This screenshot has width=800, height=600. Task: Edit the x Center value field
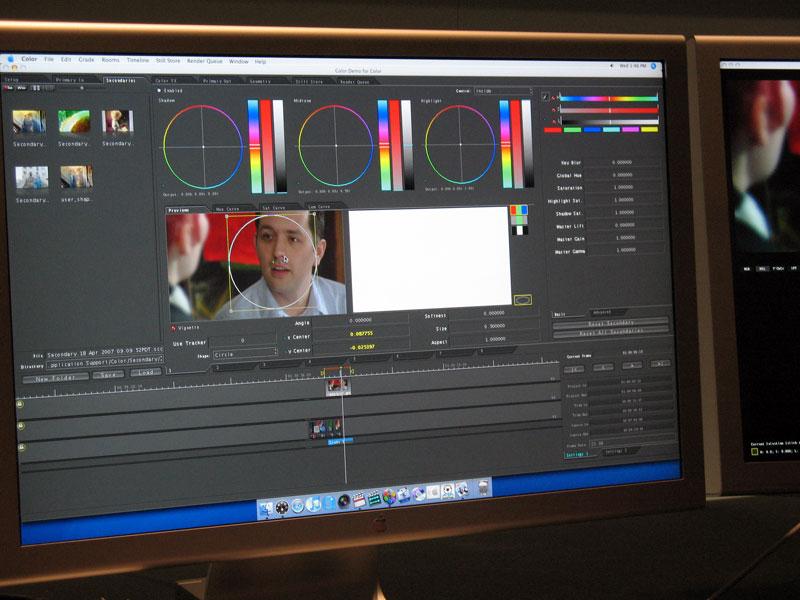pos(361,333)
